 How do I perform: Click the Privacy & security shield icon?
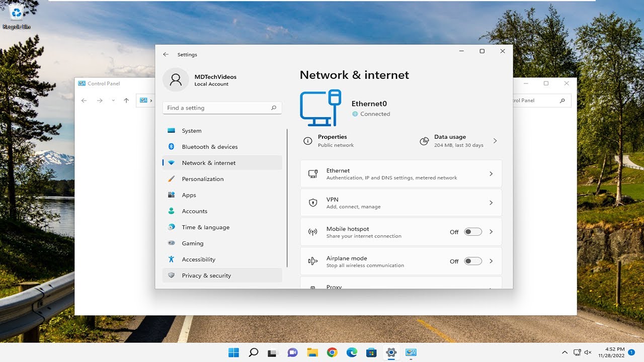[x=171, y=276]
